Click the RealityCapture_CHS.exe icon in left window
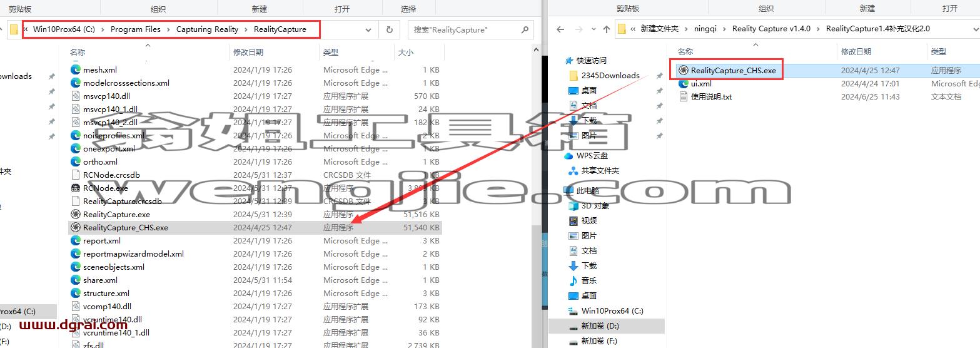The image size is (980, 348). 76,227
